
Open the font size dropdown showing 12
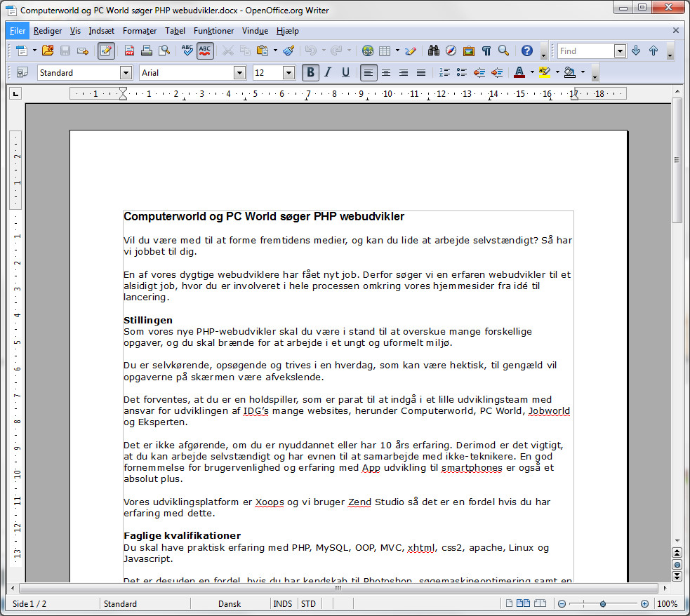click(x=288, y=72)
